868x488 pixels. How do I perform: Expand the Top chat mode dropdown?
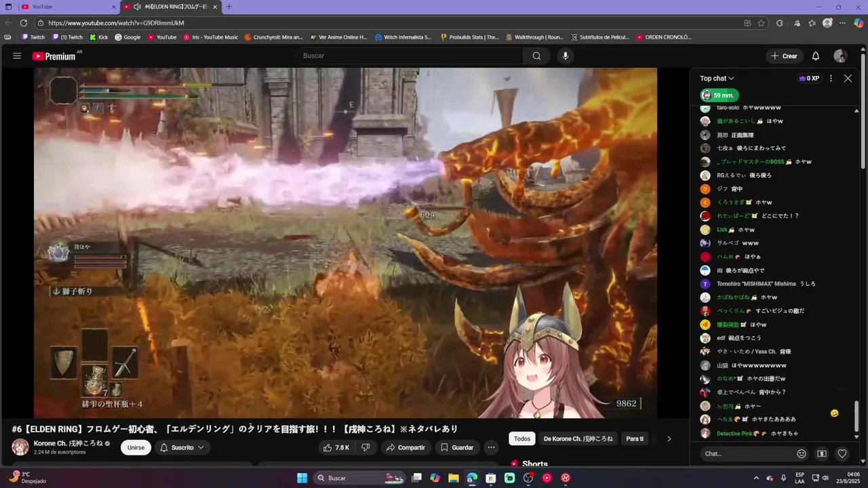(717, 78)
